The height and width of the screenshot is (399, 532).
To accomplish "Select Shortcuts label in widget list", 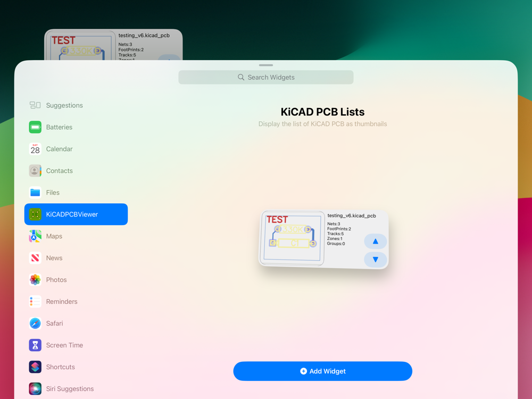I will click(61, 367).
